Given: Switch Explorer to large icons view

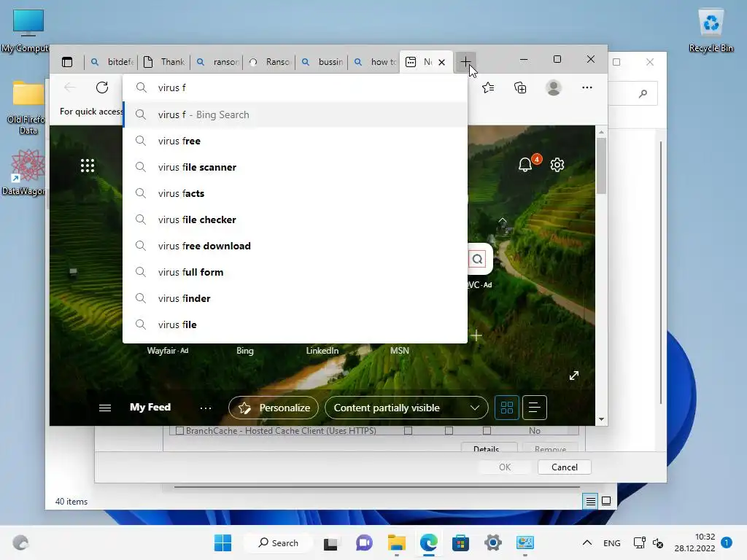Looking at the screenshot, I should coord(606,501).
